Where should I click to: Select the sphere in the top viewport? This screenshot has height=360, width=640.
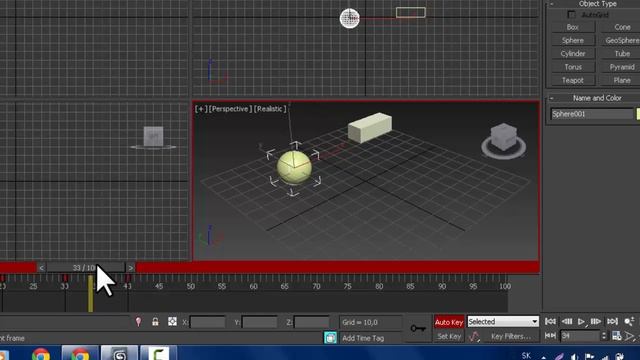coord(350,18)
